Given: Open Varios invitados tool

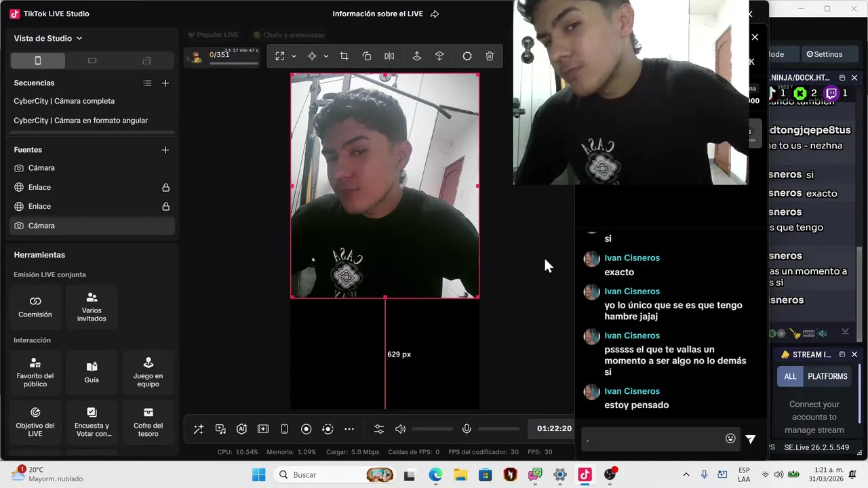Looking at the screenshot, I should [92, 306].
